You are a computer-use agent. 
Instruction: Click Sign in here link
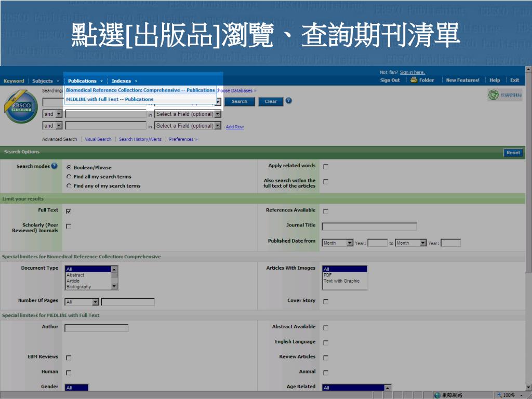click(412, 72)
